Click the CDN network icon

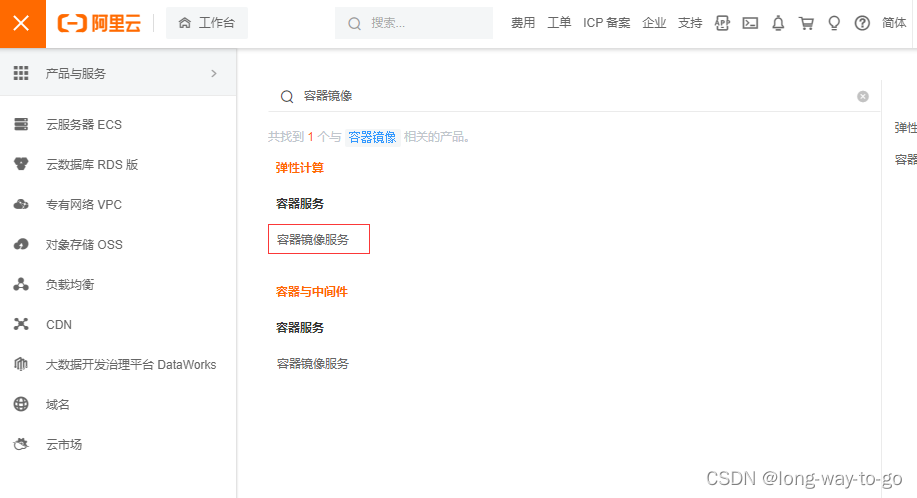pyautogui.click(x=21, y=324)
